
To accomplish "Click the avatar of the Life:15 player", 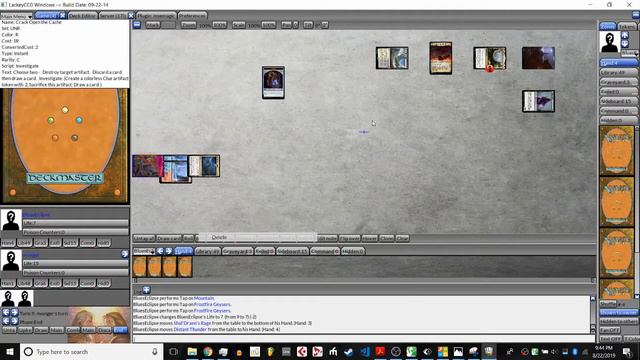I will (11, 260).
